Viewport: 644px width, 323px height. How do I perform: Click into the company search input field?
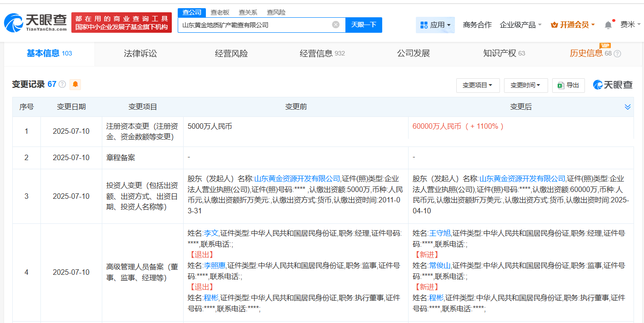coord(255,25)
